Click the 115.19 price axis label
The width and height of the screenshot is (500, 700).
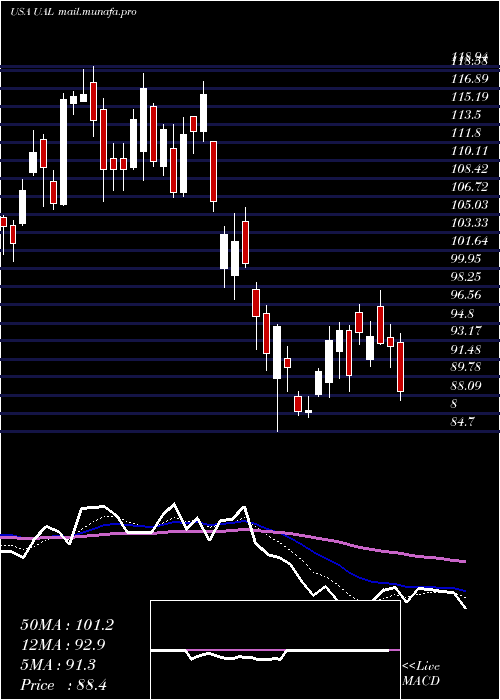469,97
